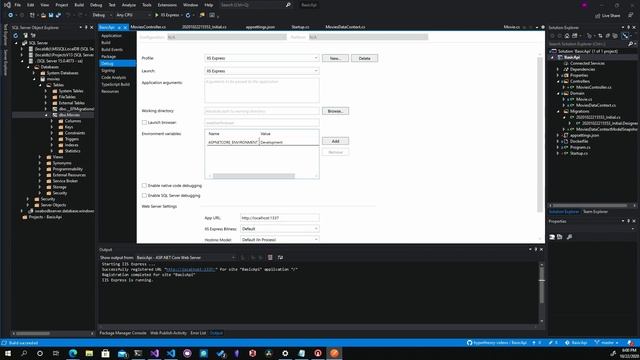
Task: Click the Save toolbar icon
Action: coord(51,15)
